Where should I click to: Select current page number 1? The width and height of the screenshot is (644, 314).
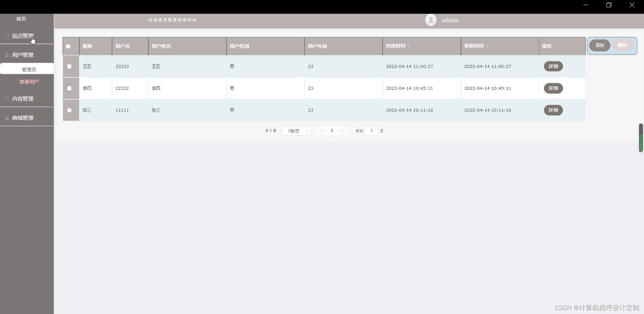pyautogui.click(x=332, y=131)
